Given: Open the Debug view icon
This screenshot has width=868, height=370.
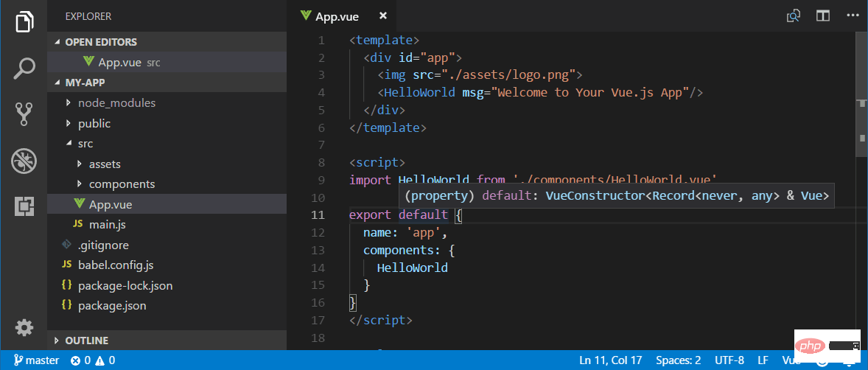Looking at the screenshot, I should click(24, 161).
